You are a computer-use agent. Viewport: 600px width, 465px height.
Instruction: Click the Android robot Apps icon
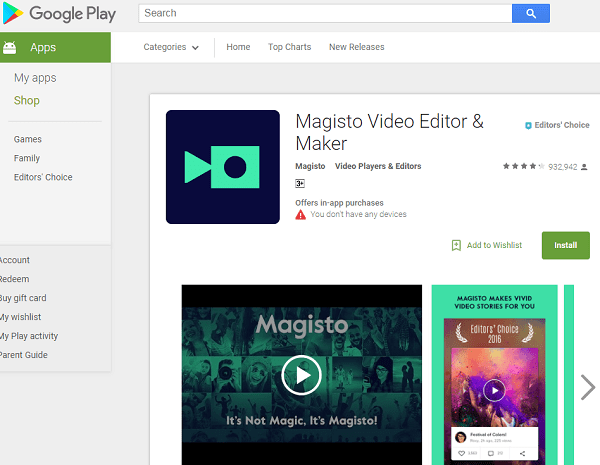click(10, 47)
